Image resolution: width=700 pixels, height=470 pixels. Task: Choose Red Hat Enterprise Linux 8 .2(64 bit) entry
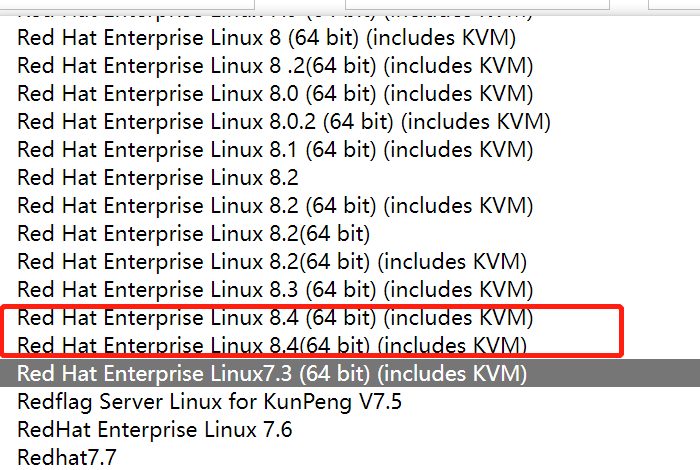click(275, 66)
